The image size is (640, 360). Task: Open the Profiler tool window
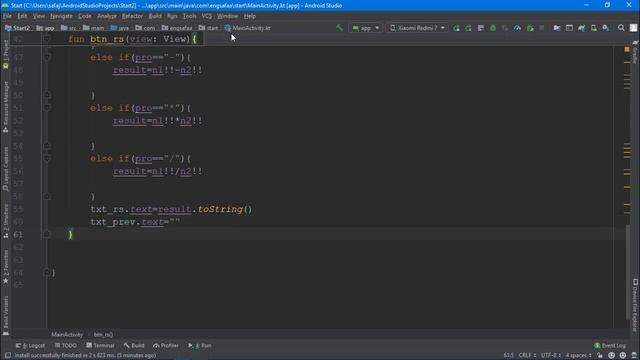tap(166, 345)
